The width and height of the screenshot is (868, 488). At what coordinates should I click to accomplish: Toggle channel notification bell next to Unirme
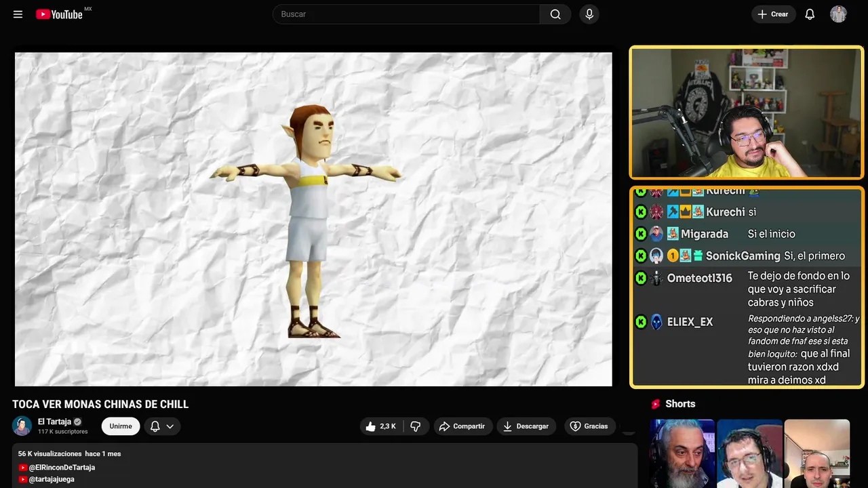point(155,426)
